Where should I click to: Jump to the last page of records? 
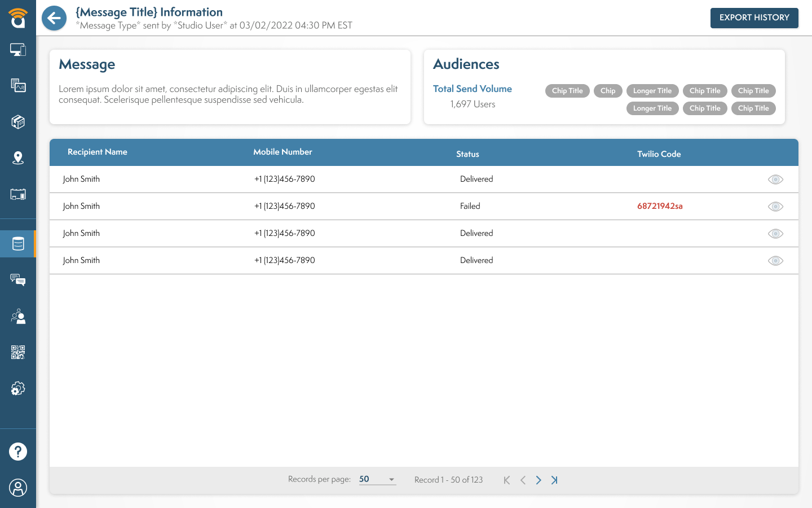(554, 480)
